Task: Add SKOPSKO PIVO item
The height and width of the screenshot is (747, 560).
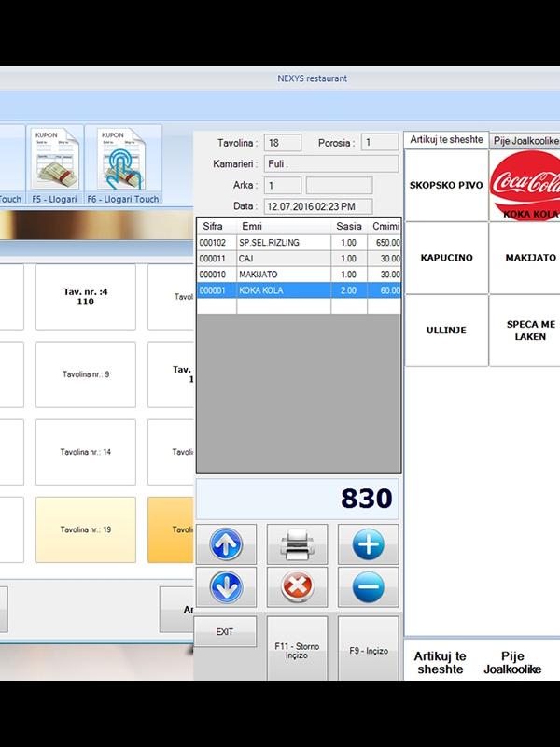Action: pos(446,185)
